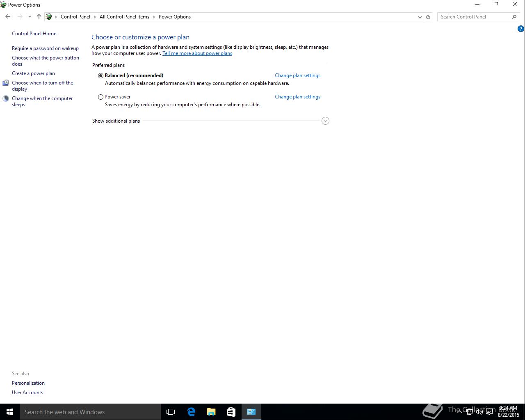The height and width of the screenshot is (420, 525).
Task: Select the Power saver radio button
Action: 100,97
